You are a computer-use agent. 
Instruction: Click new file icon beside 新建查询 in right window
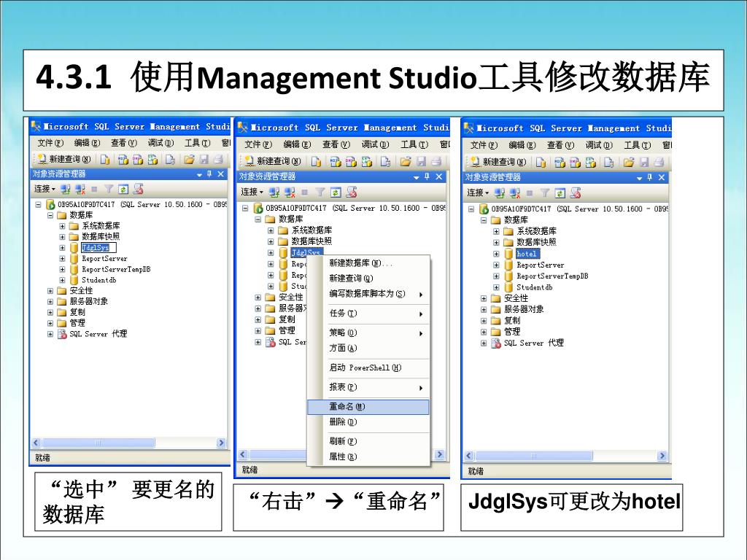tap(541, 163)
